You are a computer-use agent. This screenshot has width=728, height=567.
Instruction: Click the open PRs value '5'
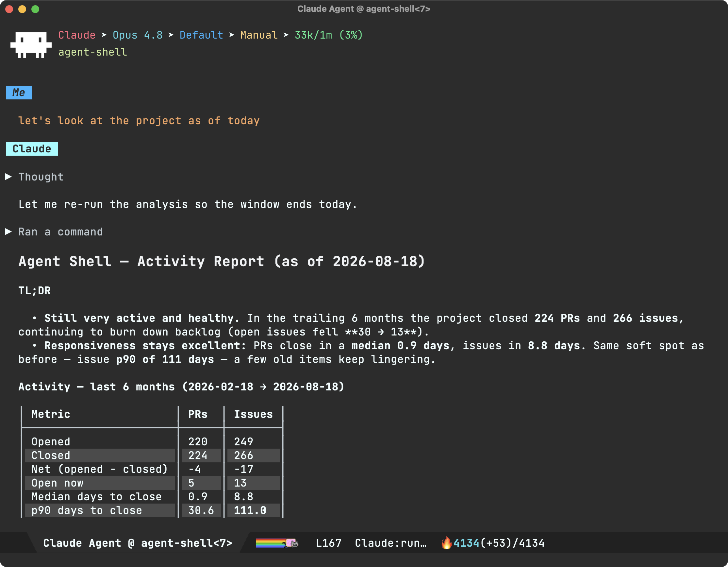tap(191, 483)
